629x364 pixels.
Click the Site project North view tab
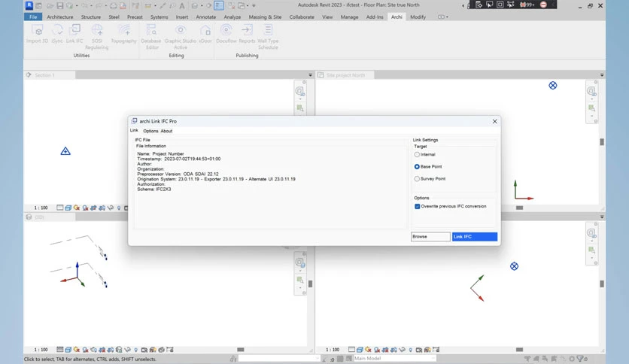coord(345,75)
